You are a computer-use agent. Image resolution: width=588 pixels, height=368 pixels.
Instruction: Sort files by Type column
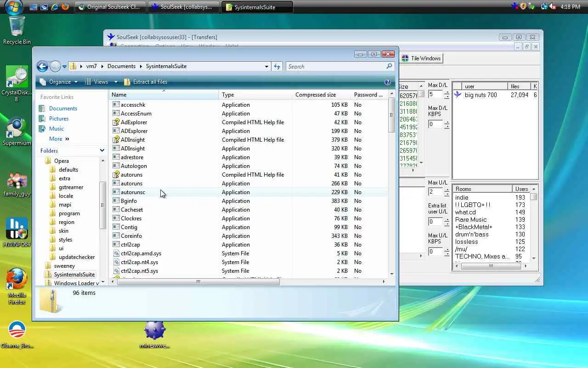(x=255, y=95)
